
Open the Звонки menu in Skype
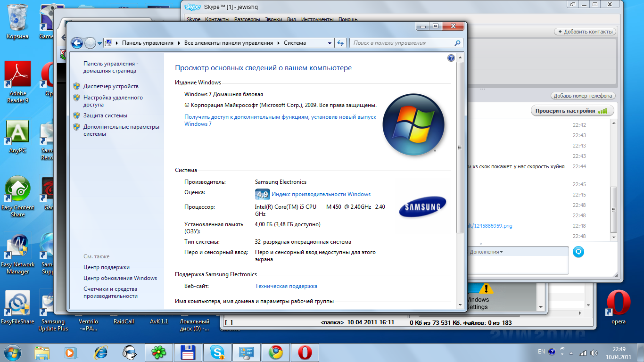point(273,19)
